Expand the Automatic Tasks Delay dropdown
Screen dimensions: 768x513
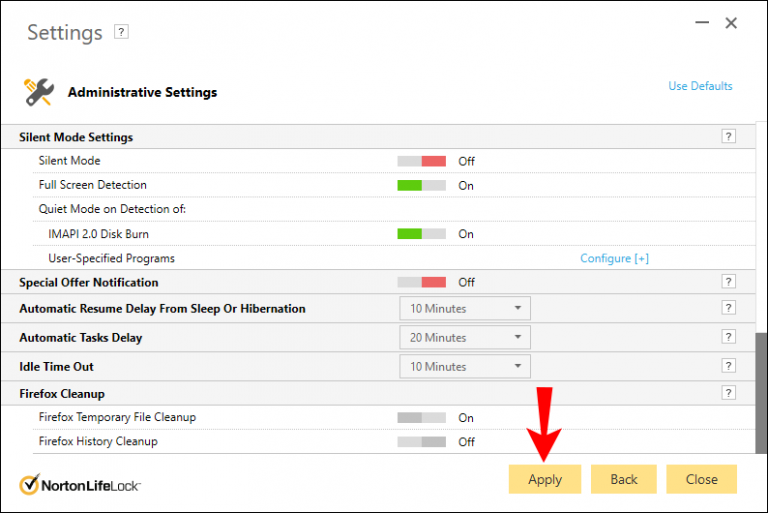pyautogui.click(x=465, y=337)
